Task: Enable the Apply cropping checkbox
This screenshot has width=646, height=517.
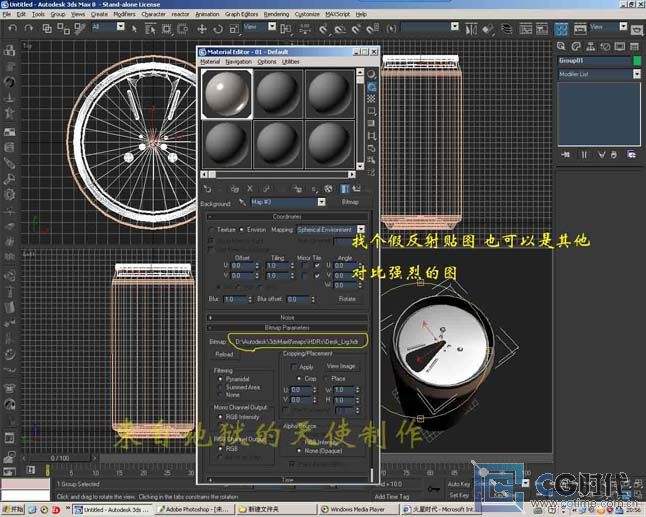Action: click(294, 367)
